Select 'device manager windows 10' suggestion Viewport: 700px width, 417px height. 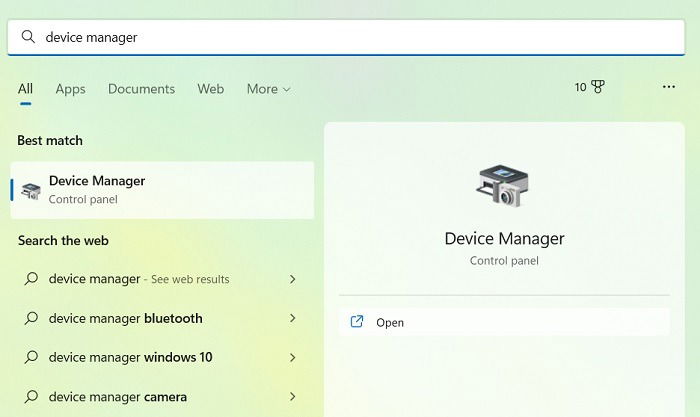[162, 357]
